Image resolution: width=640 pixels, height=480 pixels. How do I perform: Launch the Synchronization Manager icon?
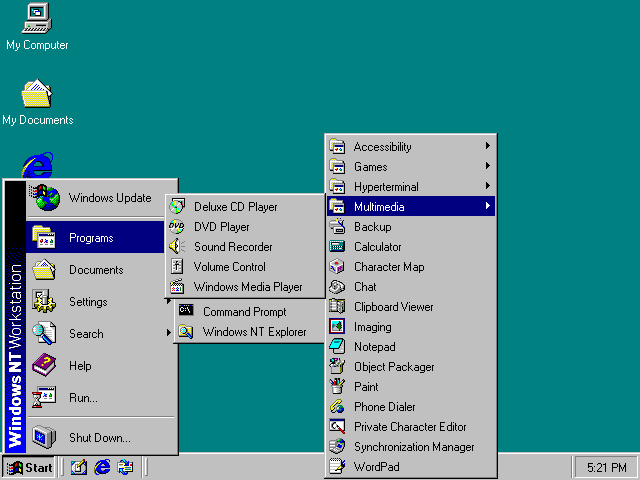(x=337, y=447)
